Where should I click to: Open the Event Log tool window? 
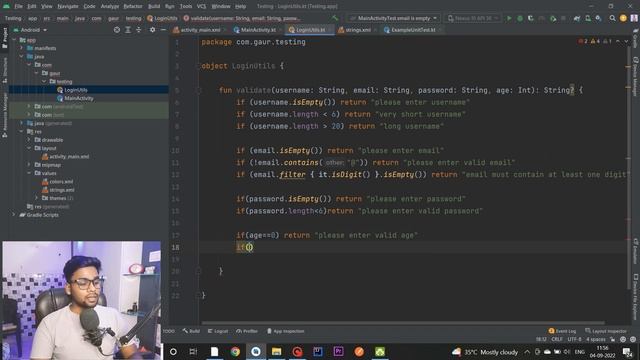click(562, 331)
